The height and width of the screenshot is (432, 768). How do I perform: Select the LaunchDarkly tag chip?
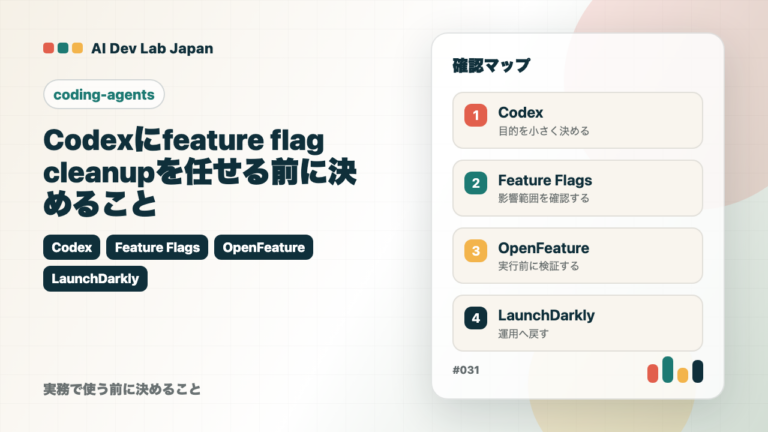point(95,279)
